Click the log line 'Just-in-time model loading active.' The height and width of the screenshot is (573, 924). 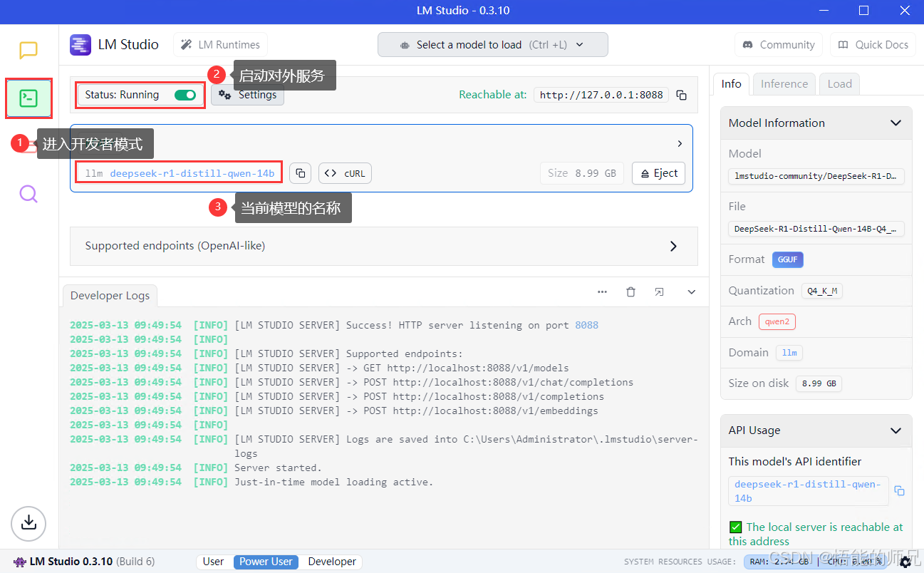click(333, 482)
